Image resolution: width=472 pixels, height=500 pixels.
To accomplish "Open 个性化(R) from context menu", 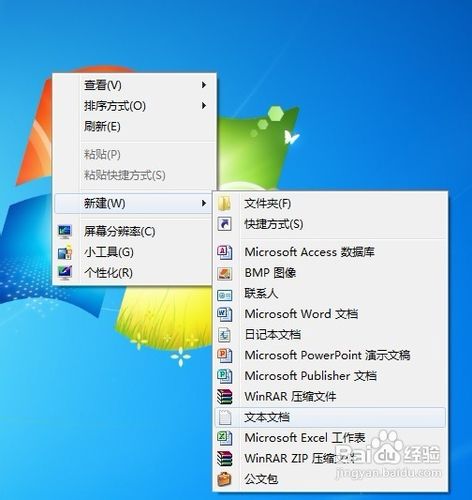I will click(x=133, y=273).
